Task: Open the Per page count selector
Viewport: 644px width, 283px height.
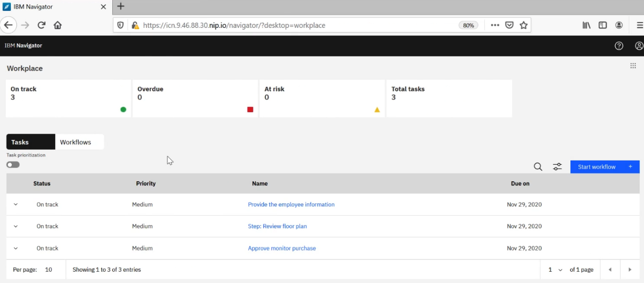Action: [49, 270]
